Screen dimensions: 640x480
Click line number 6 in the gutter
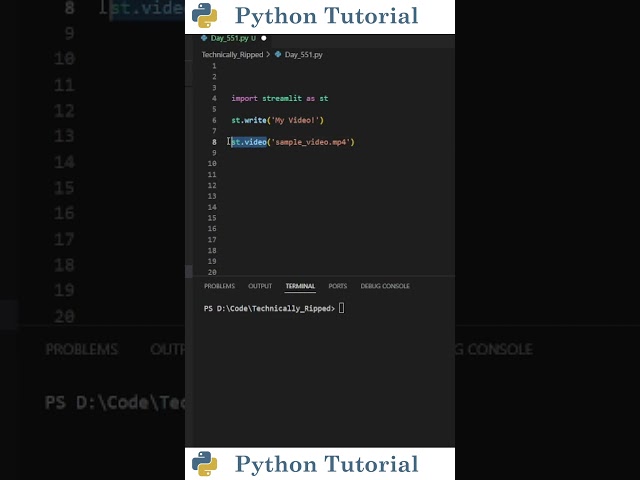coord(214,120)
